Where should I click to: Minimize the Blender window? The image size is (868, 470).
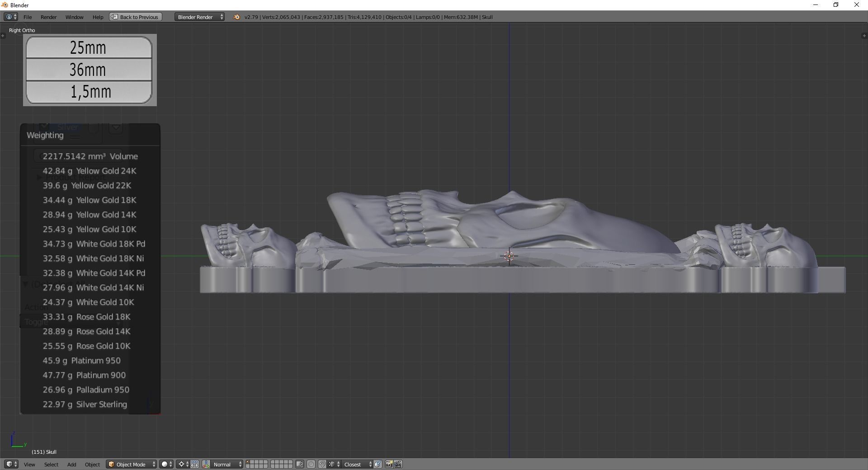tap(816, 5)
